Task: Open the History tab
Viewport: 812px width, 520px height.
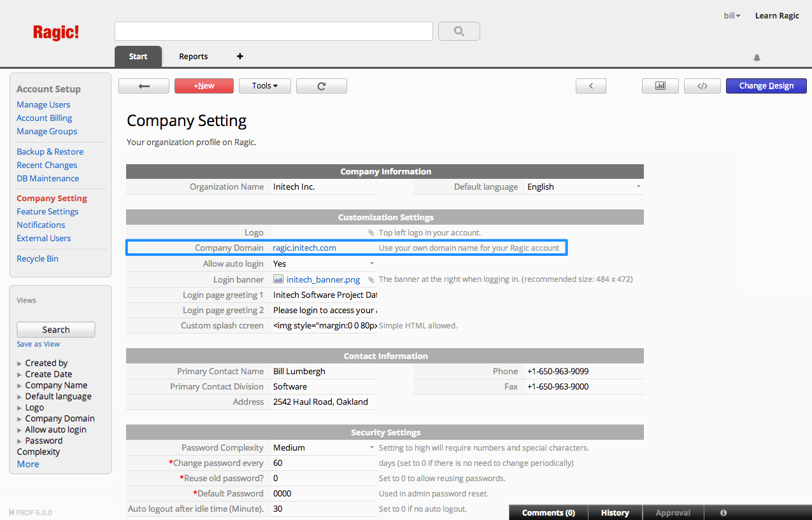Action: 615,512
